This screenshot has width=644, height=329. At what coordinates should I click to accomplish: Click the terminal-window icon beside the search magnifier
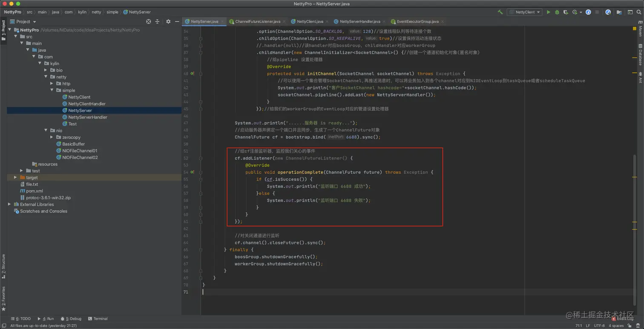coord(630,12)
